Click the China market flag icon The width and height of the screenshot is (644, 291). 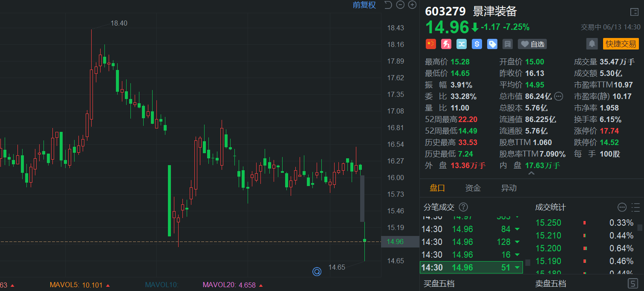(431, 44)
